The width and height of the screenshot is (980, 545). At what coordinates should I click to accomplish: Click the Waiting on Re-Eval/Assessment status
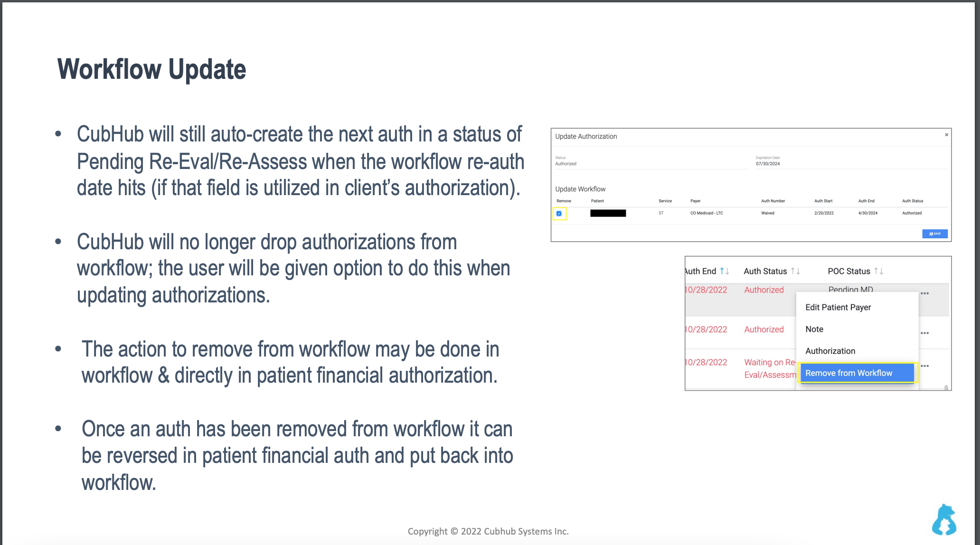[x=770, y=368]
